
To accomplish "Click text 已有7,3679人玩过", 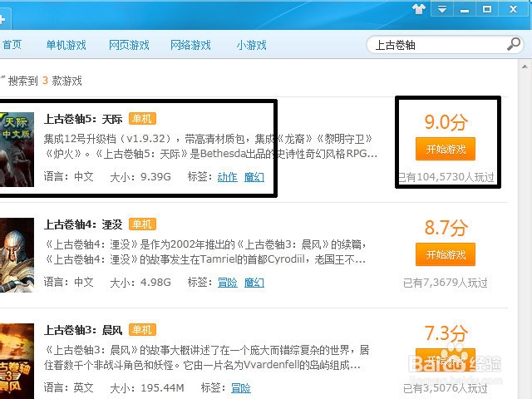I will pos(446,283).
